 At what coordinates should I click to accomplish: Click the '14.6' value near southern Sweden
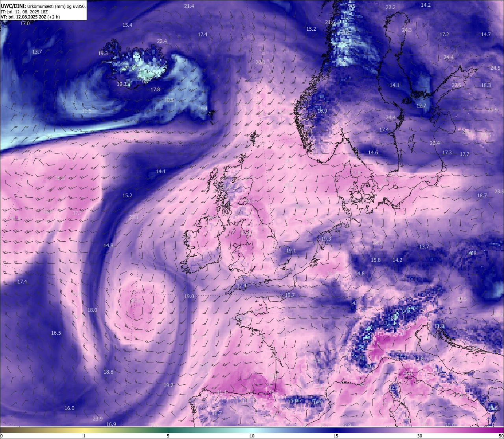[x=373, y=153]
